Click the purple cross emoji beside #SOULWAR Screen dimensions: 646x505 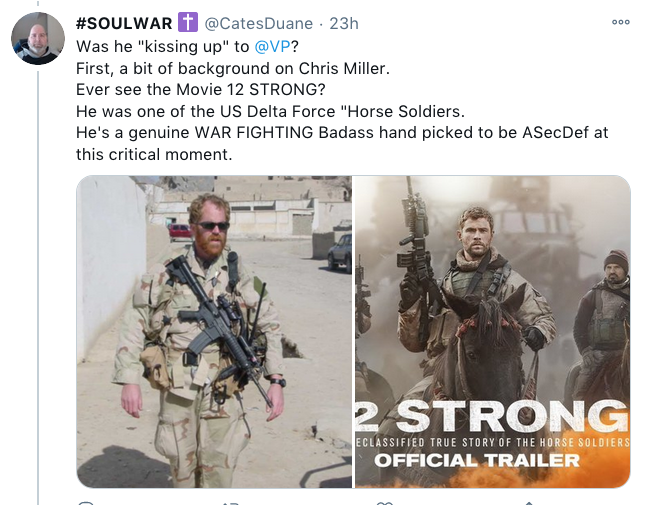188,22
